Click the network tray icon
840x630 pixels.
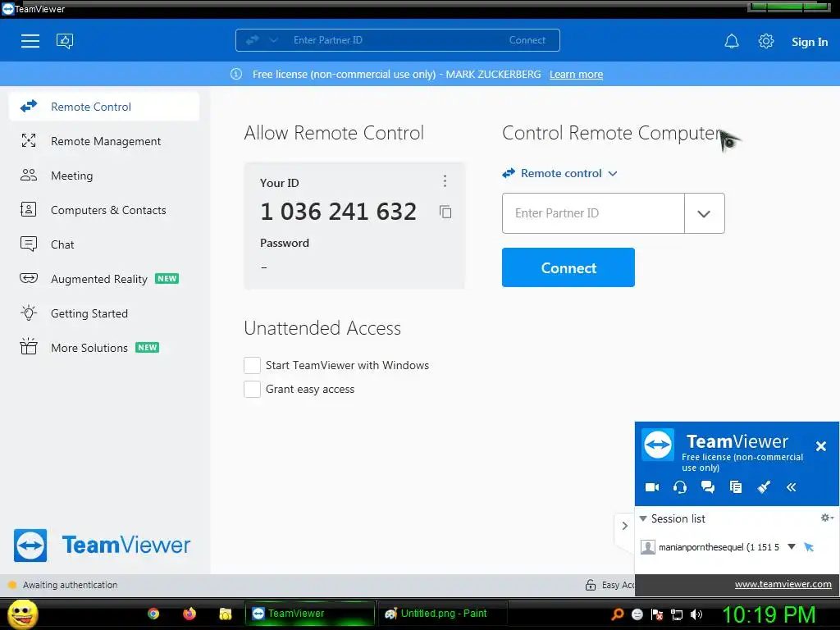coord(677,614)
